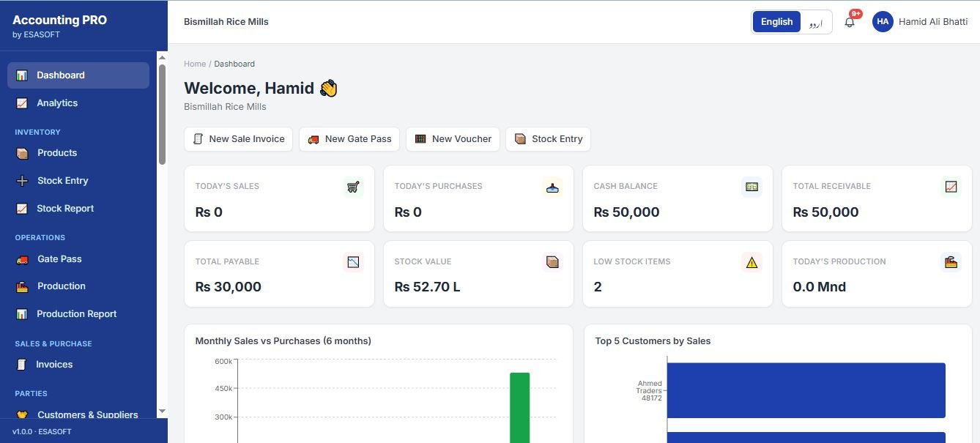Click the Dashboard sidebar chart icon

[x=22, y=75]
